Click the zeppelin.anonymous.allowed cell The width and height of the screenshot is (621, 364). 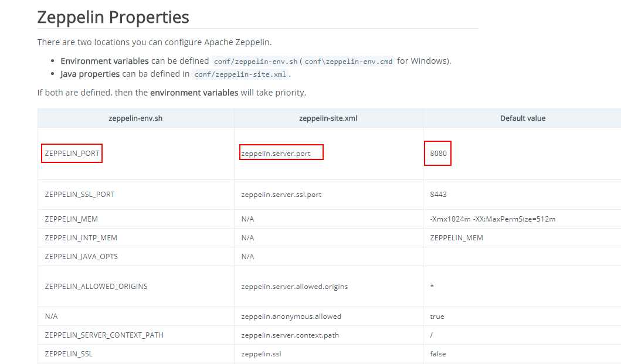[x=291, y=317]
